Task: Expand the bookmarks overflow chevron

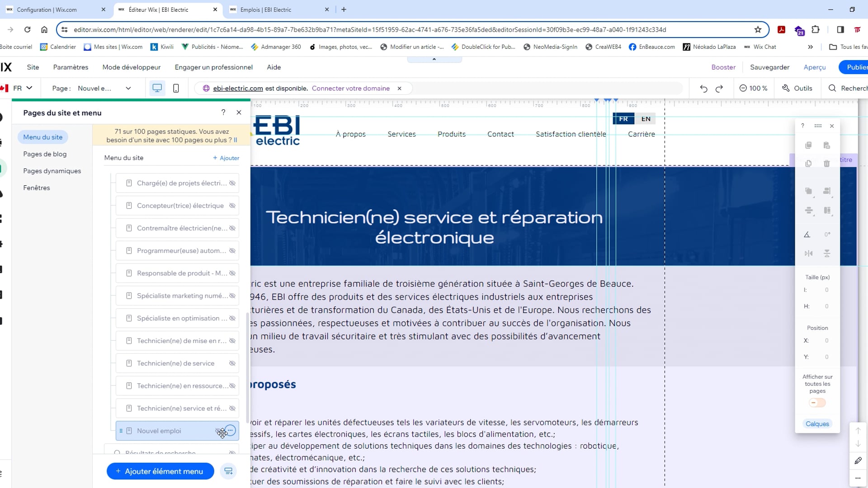Action: click(x=810, y=47)
